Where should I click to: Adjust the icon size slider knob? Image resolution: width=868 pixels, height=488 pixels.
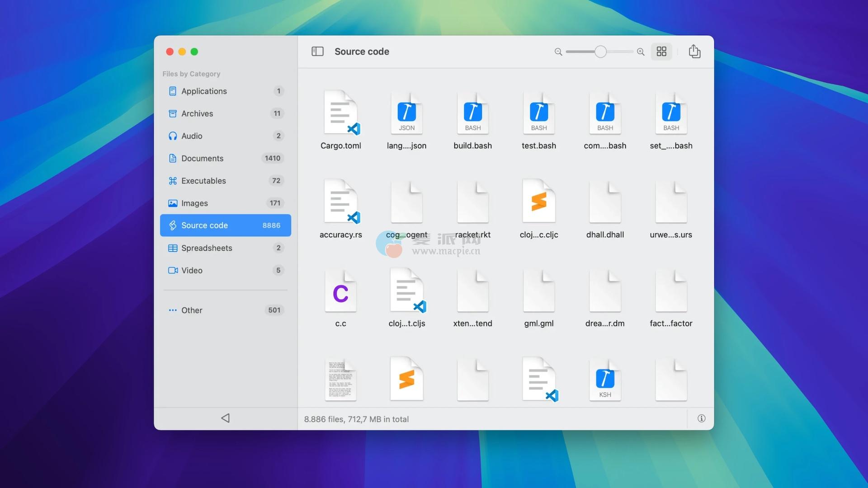600,52
